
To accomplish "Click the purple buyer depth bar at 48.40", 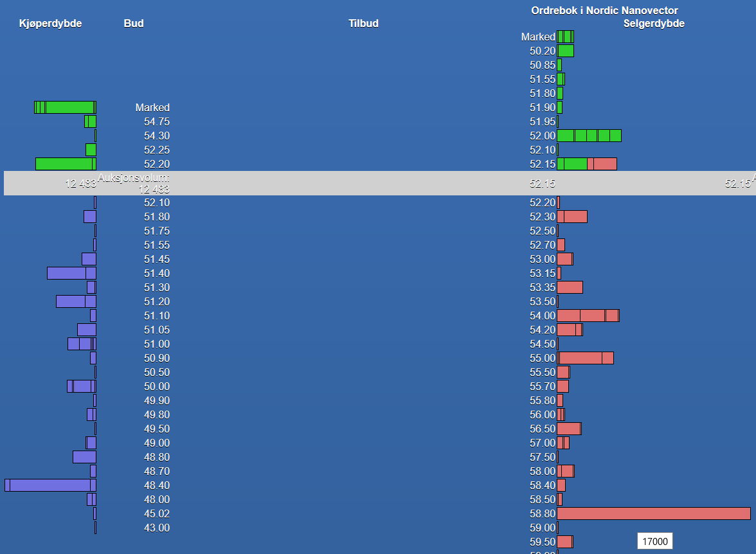I will click(51, 485).
